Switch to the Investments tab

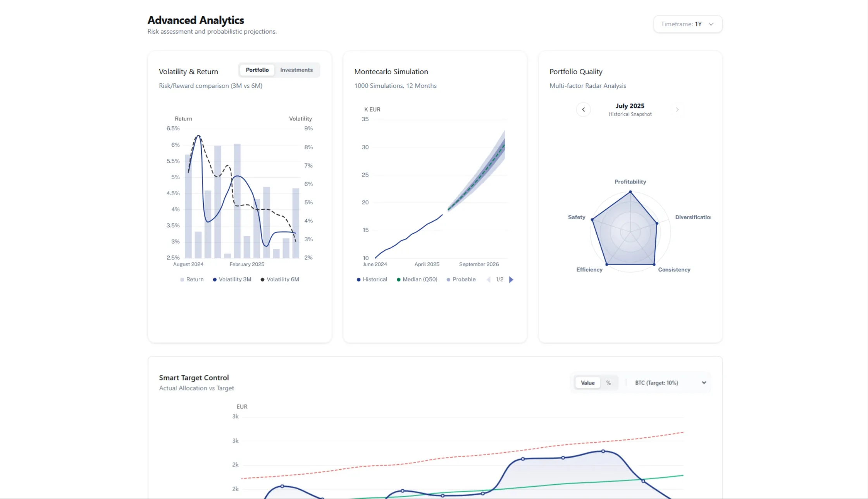(x=296, y=70)
